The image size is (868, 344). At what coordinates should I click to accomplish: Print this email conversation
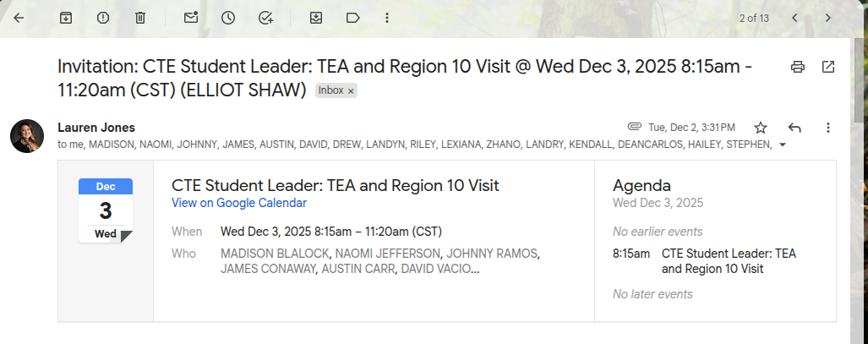click(797, 67)
